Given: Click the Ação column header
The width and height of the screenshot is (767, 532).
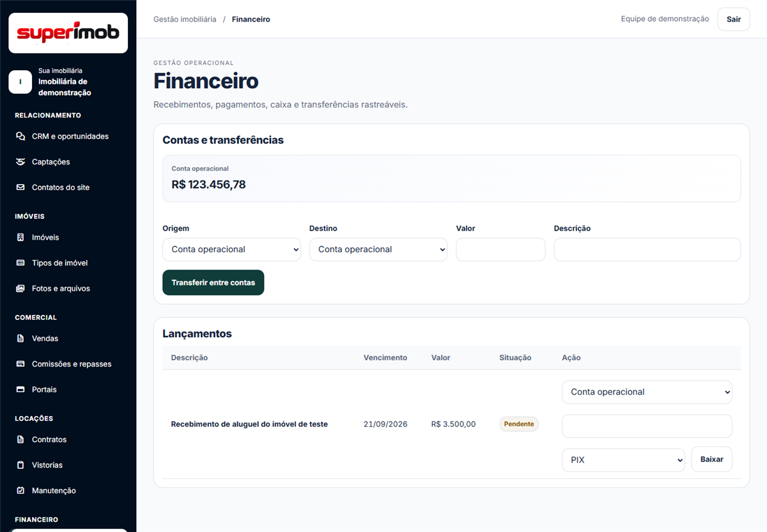Looking at the screenshot, I should point(571,358).
